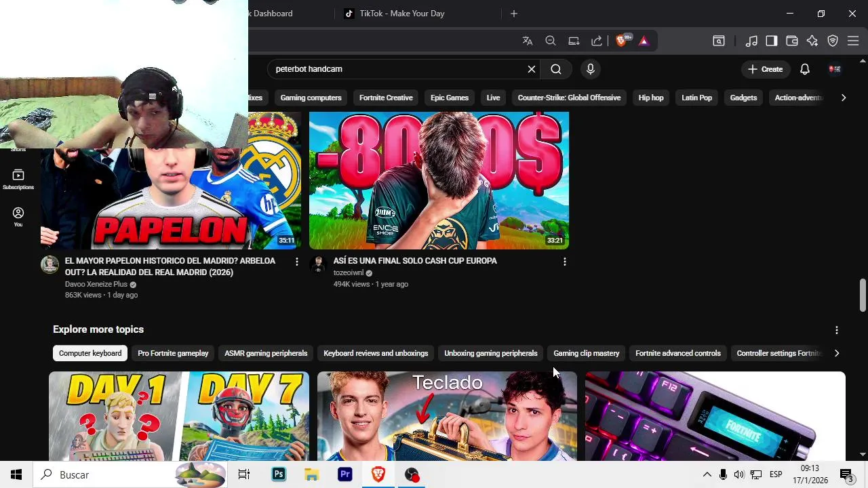Image resolution: width=868 pixels, height=488 pixels.
Task: Open OBS Studio from the taskbar
Action: click(x=412, y=474)
